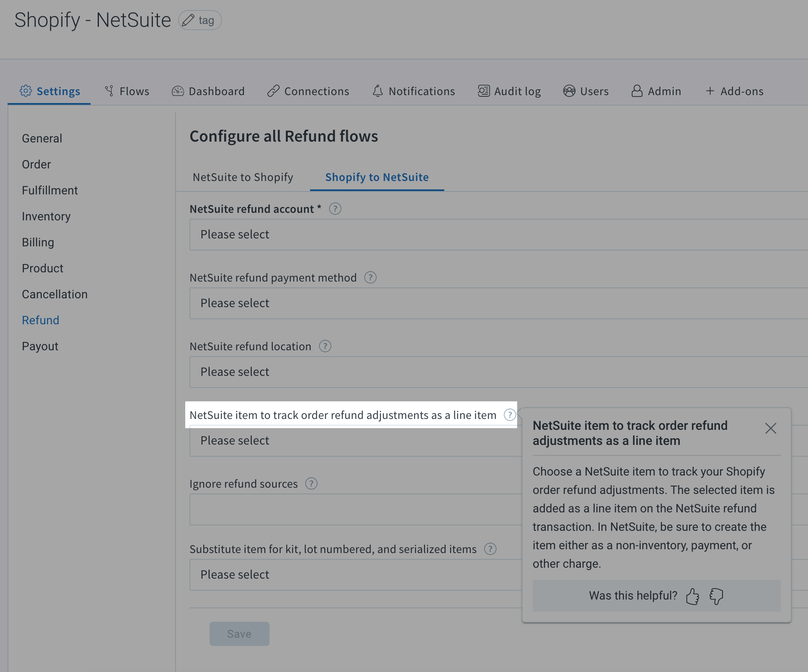Select Order in settings sidebar
This screenshot has height=672, width=808.
pyautogui.click(x=36, y=164)
